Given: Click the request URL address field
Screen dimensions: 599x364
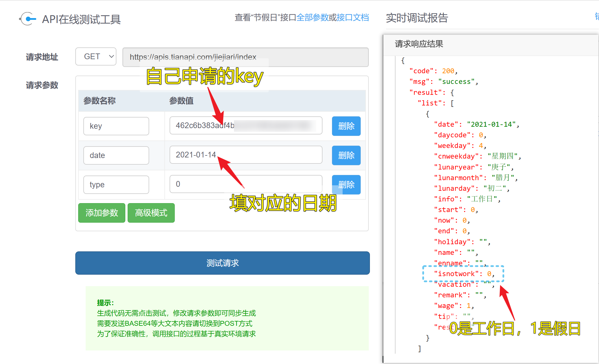Looking at the screenshot, I should [x=245, y=57].
